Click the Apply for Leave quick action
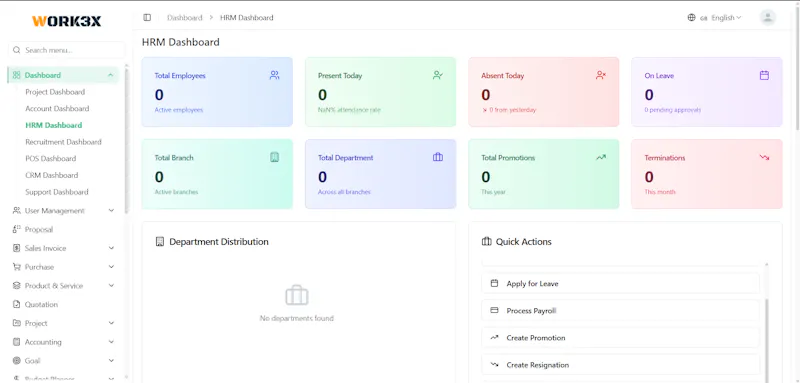800x383 pixels. (620, 283)
